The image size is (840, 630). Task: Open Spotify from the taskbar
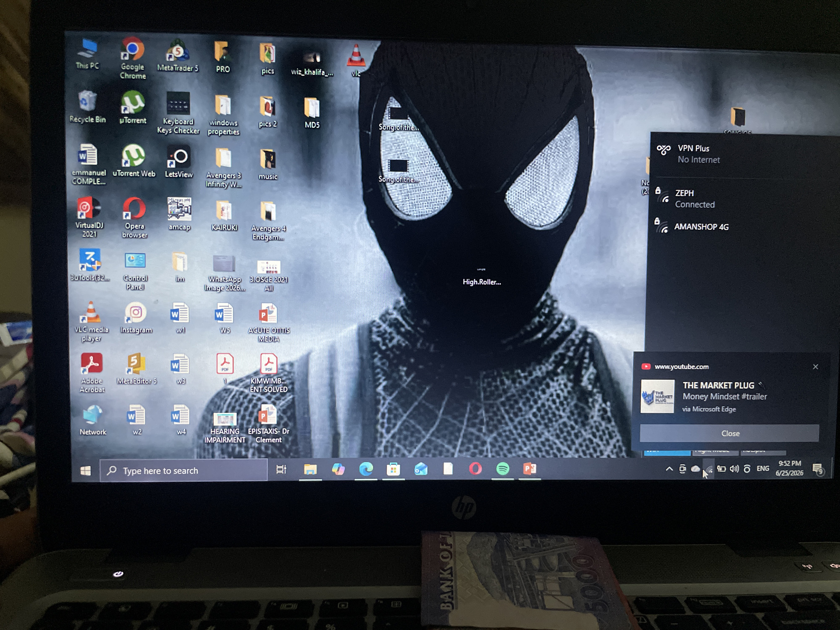502,468
